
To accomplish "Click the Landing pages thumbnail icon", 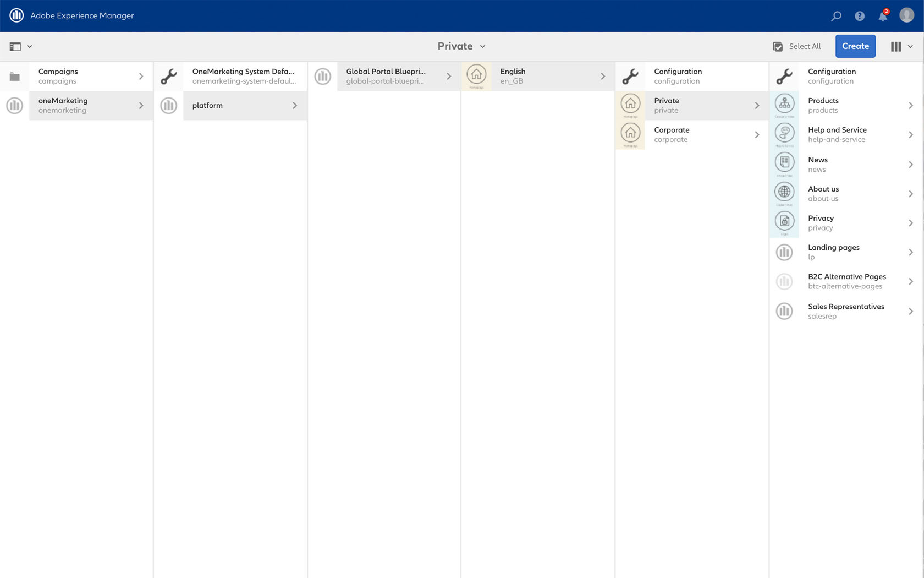I will click(784, 252).
